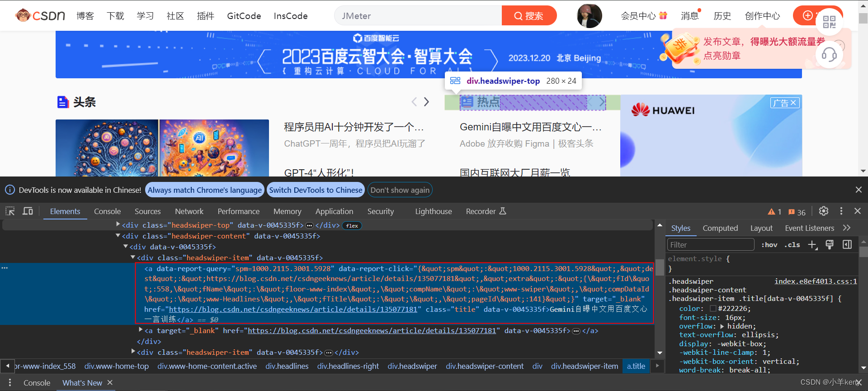Screen dimensions: 868x391
Task: Click Switch DevTools to Chinese
Action: coord(316,190)
